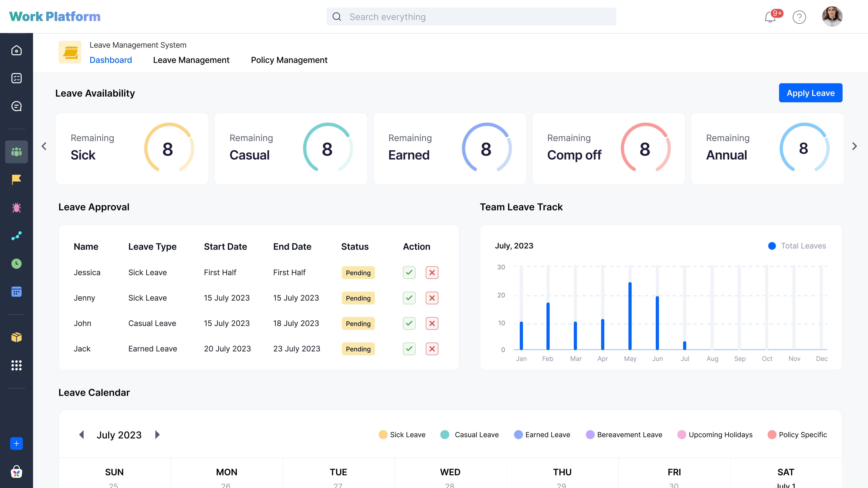
Task: Show previous leave availability cards
Action: [x=44, y=146]
